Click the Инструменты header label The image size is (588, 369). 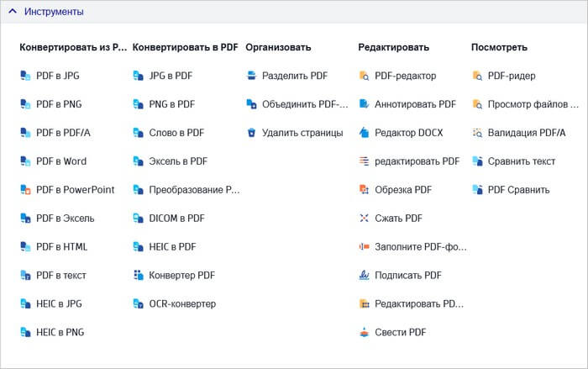(54, 12)
